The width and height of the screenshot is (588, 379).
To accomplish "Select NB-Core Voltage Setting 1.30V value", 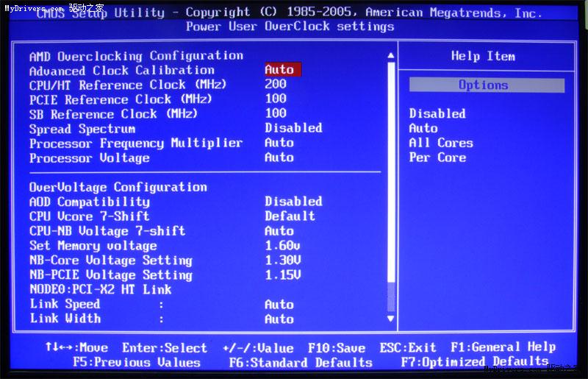I will pos(283,261).
